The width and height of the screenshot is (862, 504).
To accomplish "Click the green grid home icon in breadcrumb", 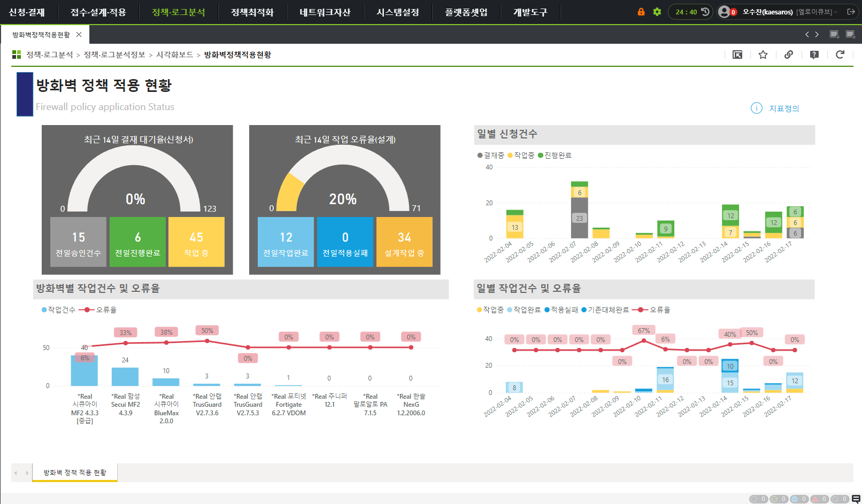I will [17, 55].
